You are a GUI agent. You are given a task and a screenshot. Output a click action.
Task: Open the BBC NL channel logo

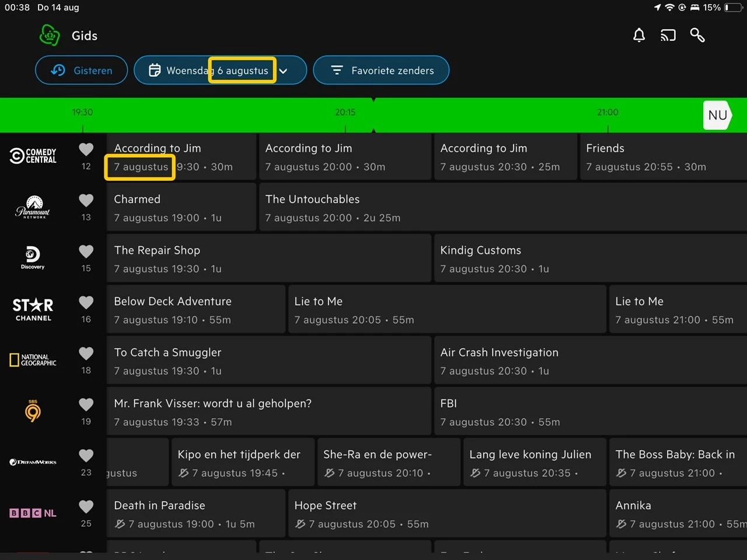click(x=33, y=513)
